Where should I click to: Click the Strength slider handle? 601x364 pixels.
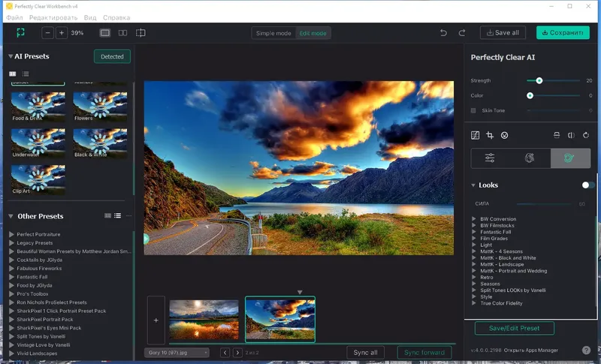539,80
